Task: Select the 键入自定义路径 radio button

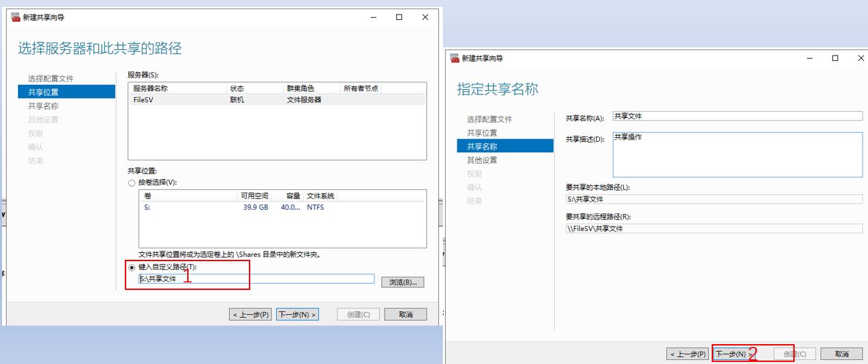Action: tap(132, 267)
